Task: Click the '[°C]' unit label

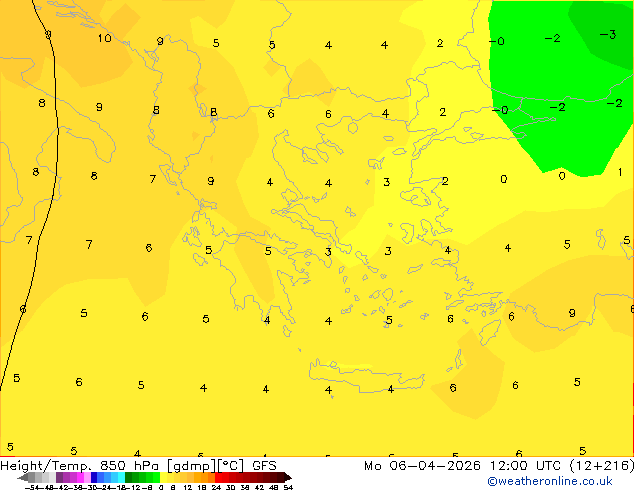Action: pos(231,466)
